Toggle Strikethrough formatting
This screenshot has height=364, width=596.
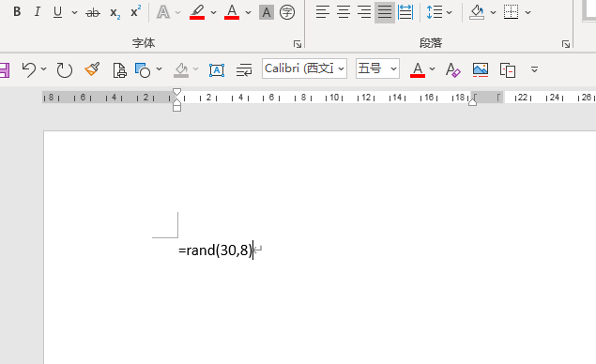(93, 13)
